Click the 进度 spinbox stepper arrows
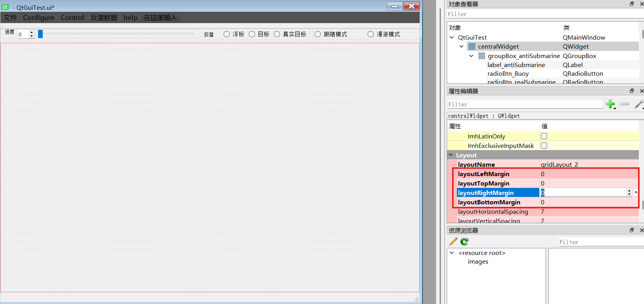This screenshot has height=304, width=644. 32,34
